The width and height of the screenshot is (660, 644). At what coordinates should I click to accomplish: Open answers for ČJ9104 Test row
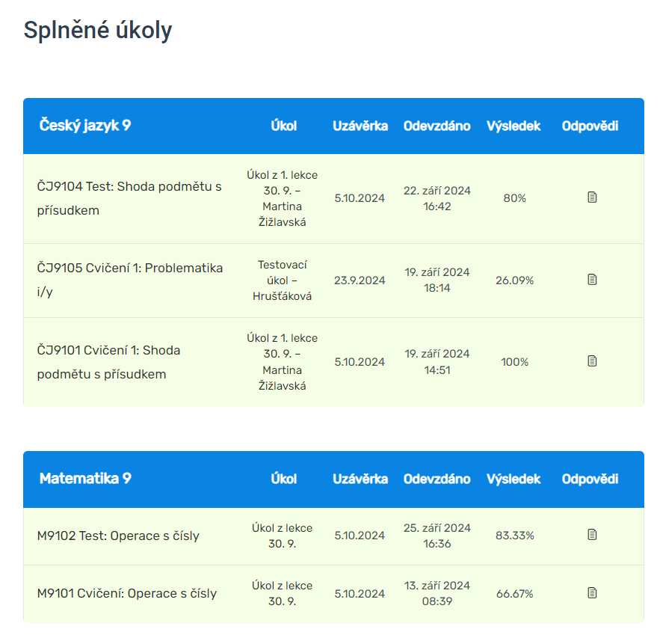tap(592, 197)
